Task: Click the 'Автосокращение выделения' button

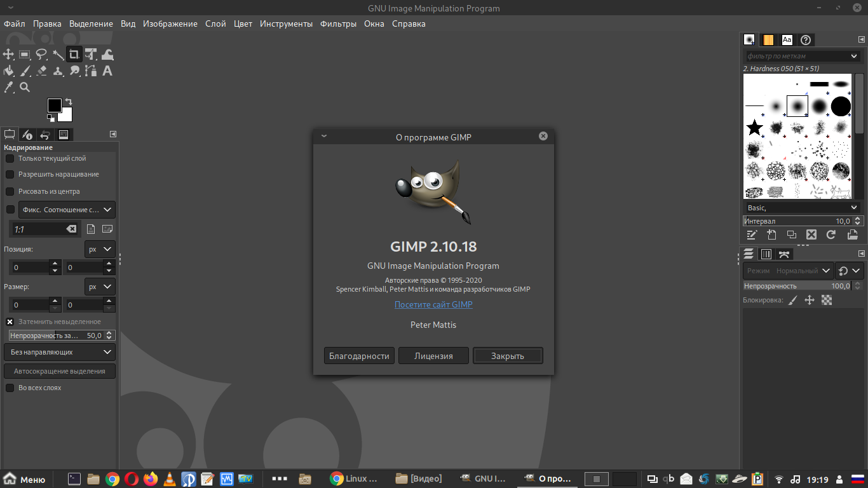Action: [60, 371]
